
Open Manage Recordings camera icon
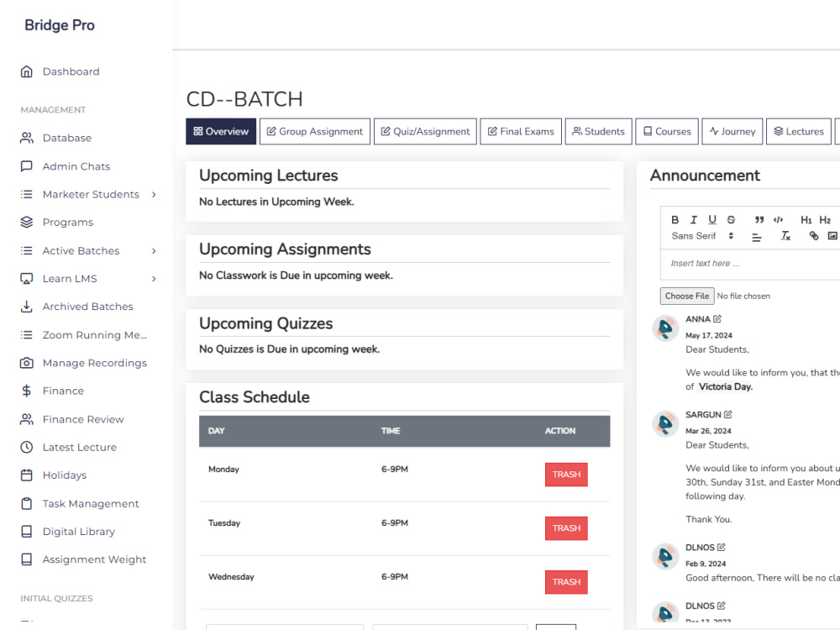[26, 363]
